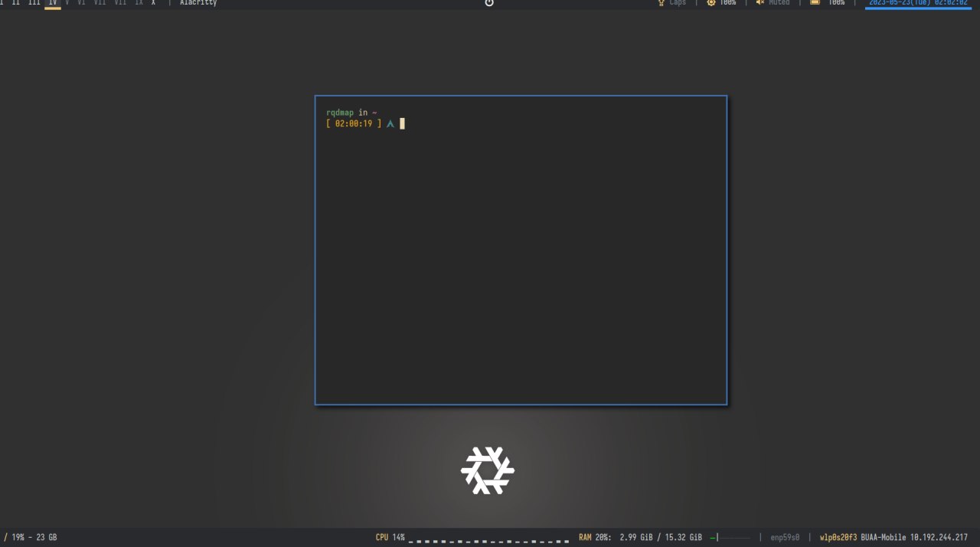Switch to workspace VI
Image resolution: width=980 pixels, height=547 pixels.
pyautogui.click(x=81, y=2)
